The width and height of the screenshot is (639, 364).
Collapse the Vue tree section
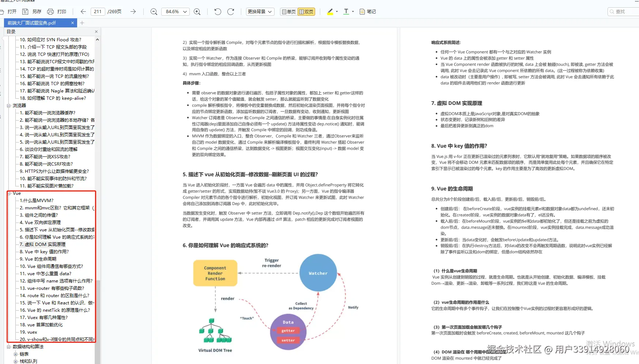[x=9, y=193]
